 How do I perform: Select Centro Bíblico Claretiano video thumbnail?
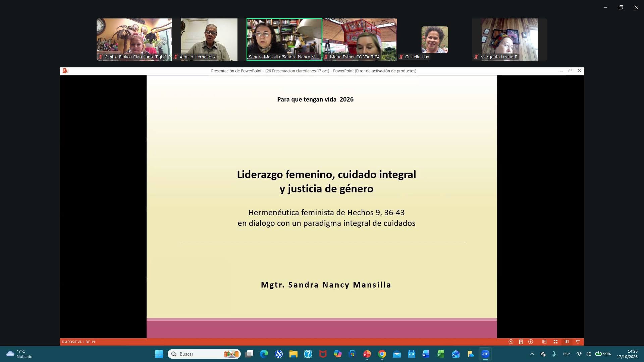tap(134, 40)
